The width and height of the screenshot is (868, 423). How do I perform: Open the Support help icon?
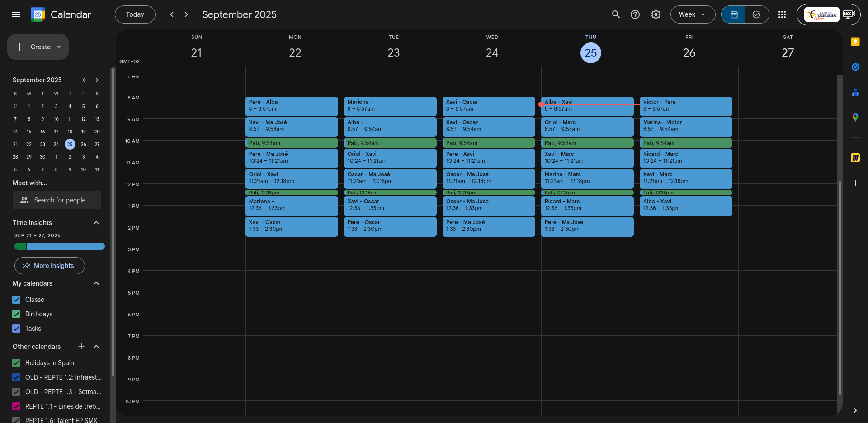635,14
